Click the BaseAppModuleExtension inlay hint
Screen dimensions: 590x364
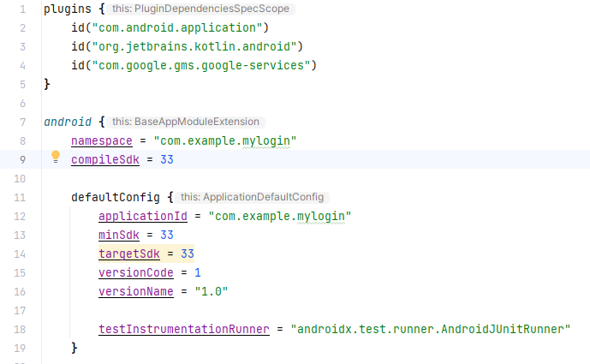(x=186, y=122)
